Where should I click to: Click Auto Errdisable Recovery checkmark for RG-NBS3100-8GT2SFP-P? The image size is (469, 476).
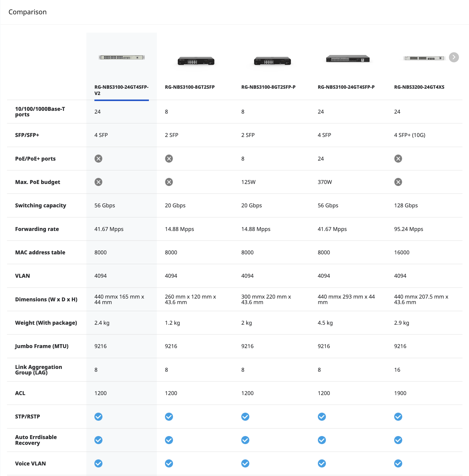245,440
